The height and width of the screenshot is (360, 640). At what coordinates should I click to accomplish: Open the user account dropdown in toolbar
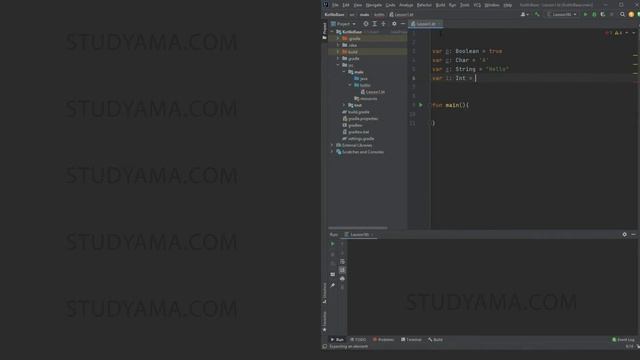click(x=524, y=14)
